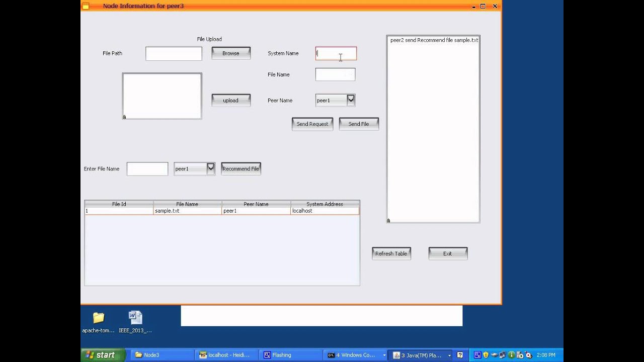Expand Windows Command taskbar group arrow
644x362 pixels.
pyautogui.click(x=384, y=355)
